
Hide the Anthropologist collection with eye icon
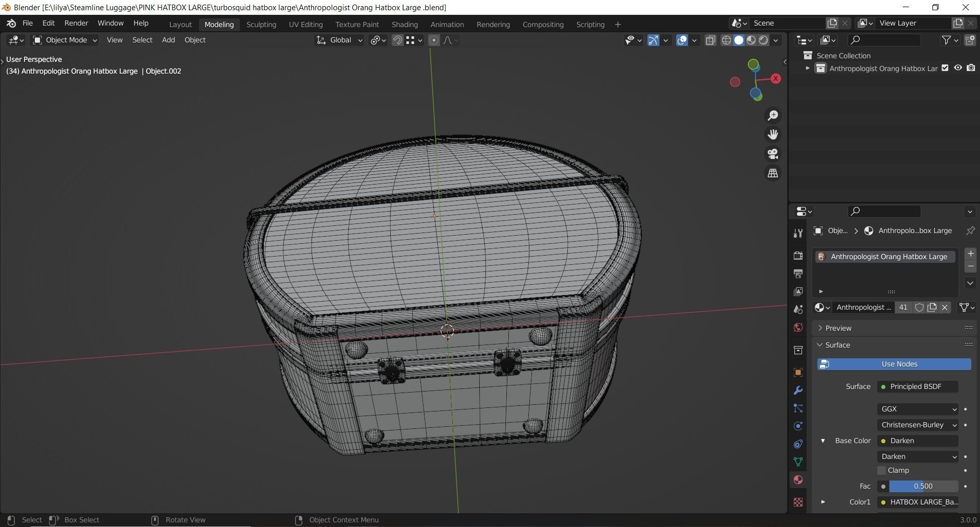[x=958, y=68]
